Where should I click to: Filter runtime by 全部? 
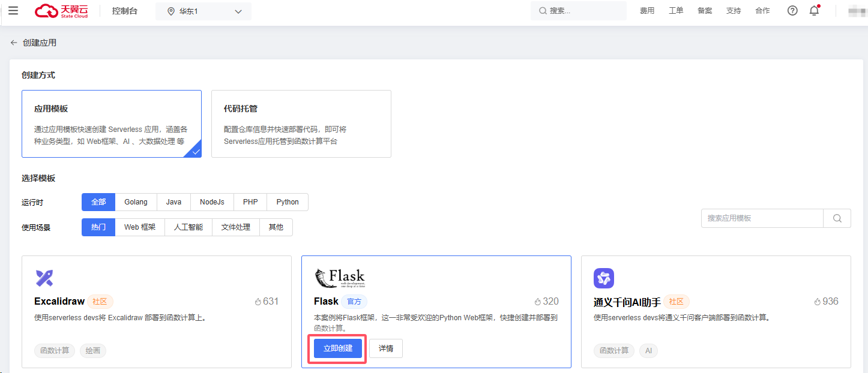point(98,202)
